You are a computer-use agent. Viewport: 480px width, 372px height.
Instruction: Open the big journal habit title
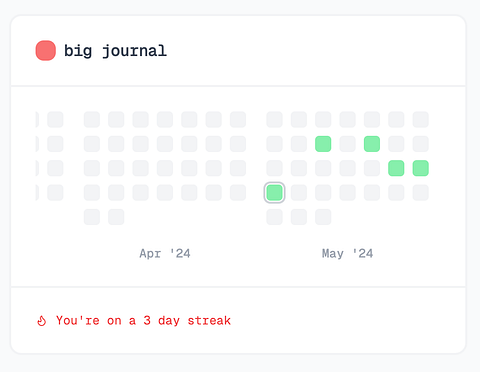point(115,51)
